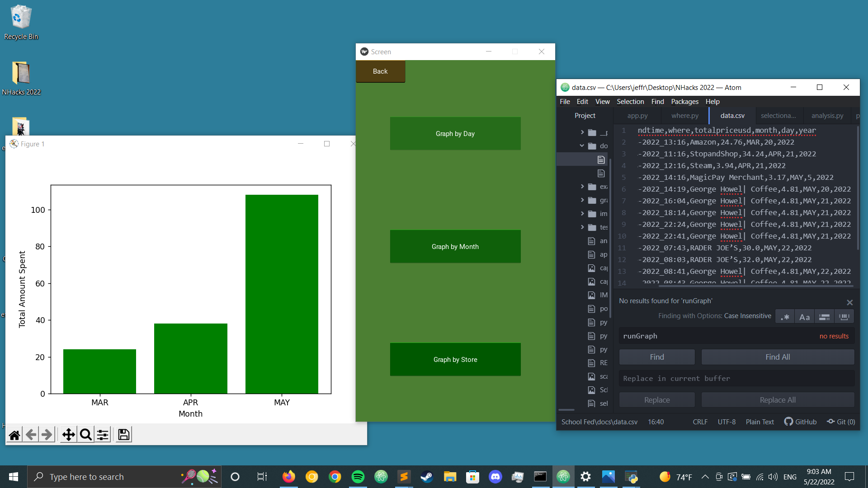Expand the 'im' folder in project tree

[x=582, y=213]
